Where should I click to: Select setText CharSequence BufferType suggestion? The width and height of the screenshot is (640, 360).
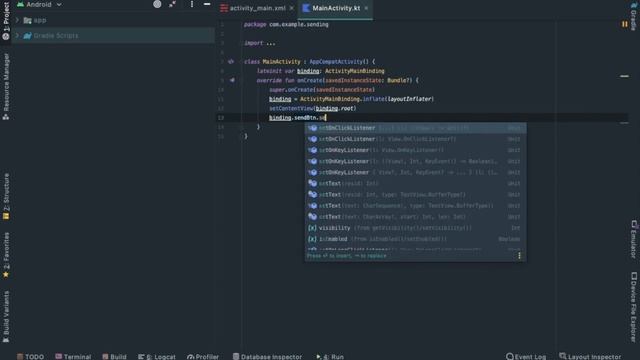click(416, 206)
